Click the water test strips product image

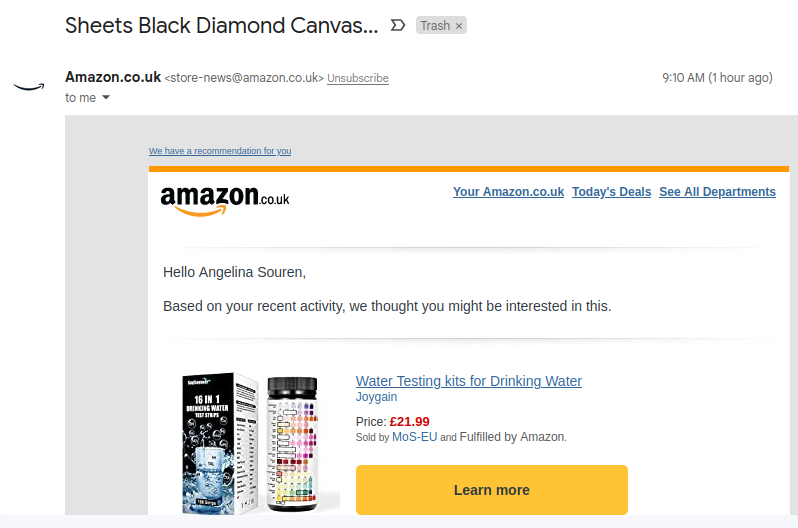point(251,443)
